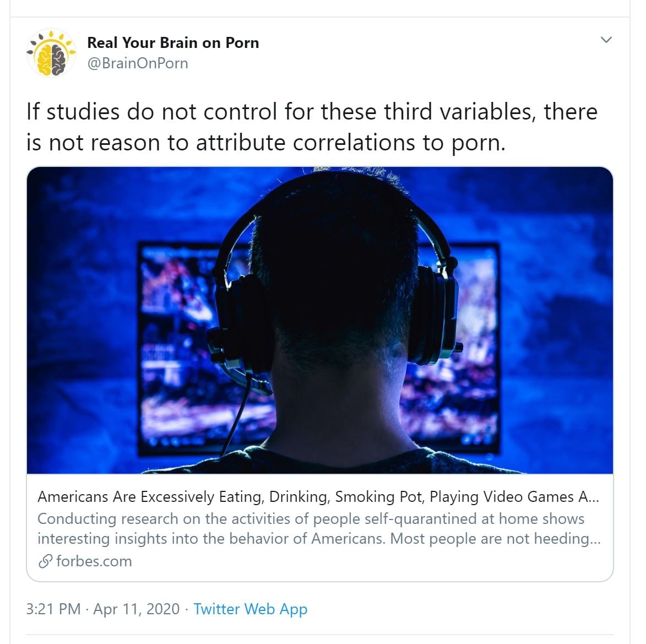Click the 'is not reason to attribute' text line

click(266, 143)
